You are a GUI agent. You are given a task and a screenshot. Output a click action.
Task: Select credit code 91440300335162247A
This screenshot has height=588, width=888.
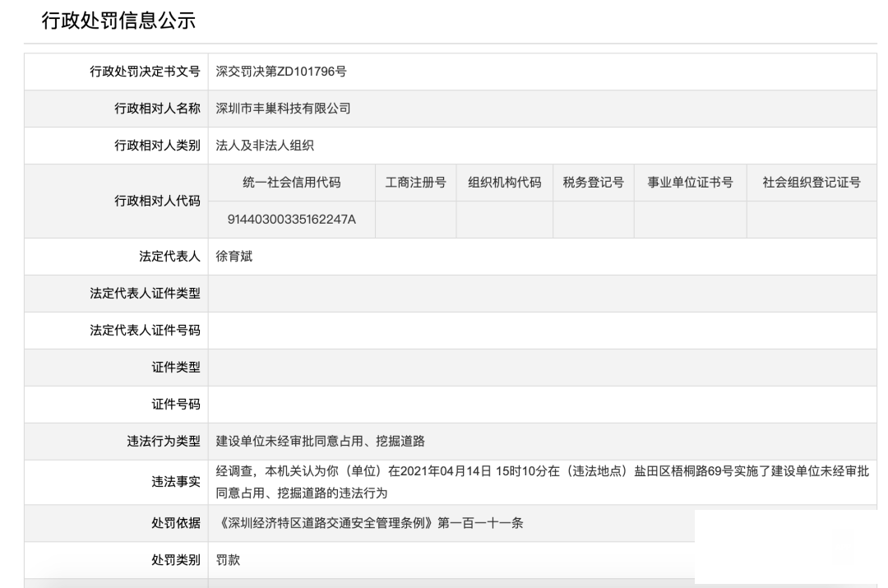pyautogui.click(x=292, y=220)
